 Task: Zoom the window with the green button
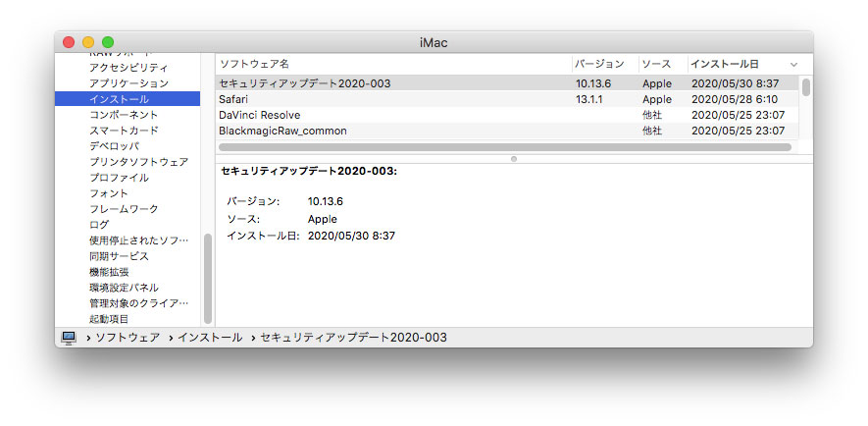coord(108,42)
